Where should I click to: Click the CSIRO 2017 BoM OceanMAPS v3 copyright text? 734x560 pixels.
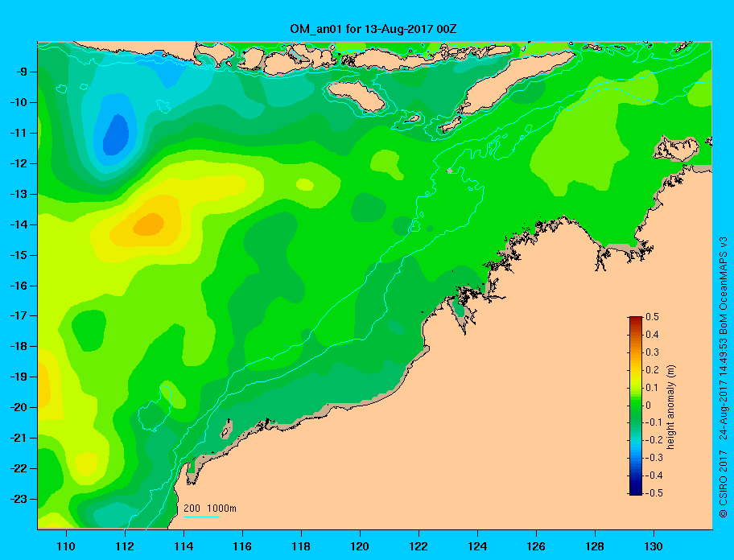724,377
